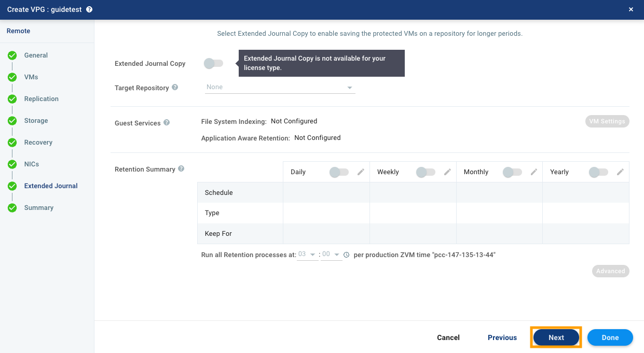This screenshot has width=644, height=353.
Task: Go to the Recovery step
Action: [x=38, y=143]
